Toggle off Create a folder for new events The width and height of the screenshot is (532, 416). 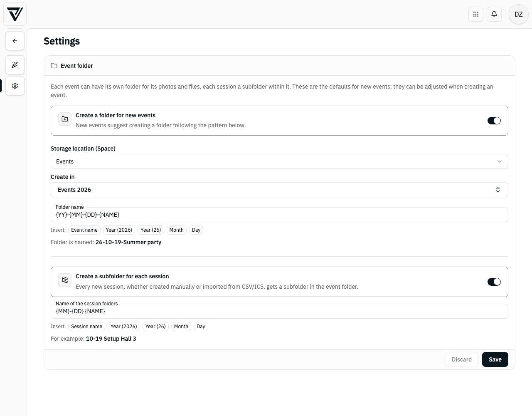(x=494, y=121)
